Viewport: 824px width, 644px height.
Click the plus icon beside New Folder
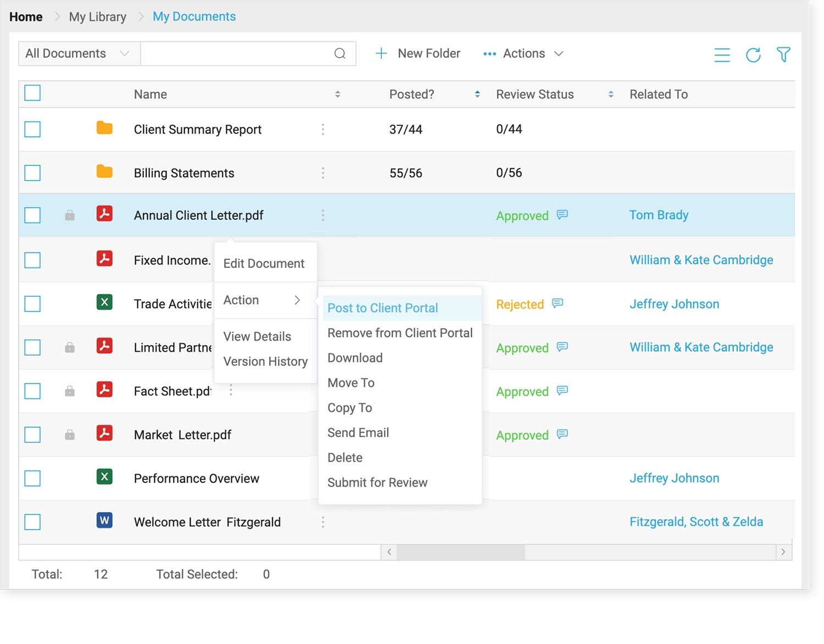[x=381, y=53]
